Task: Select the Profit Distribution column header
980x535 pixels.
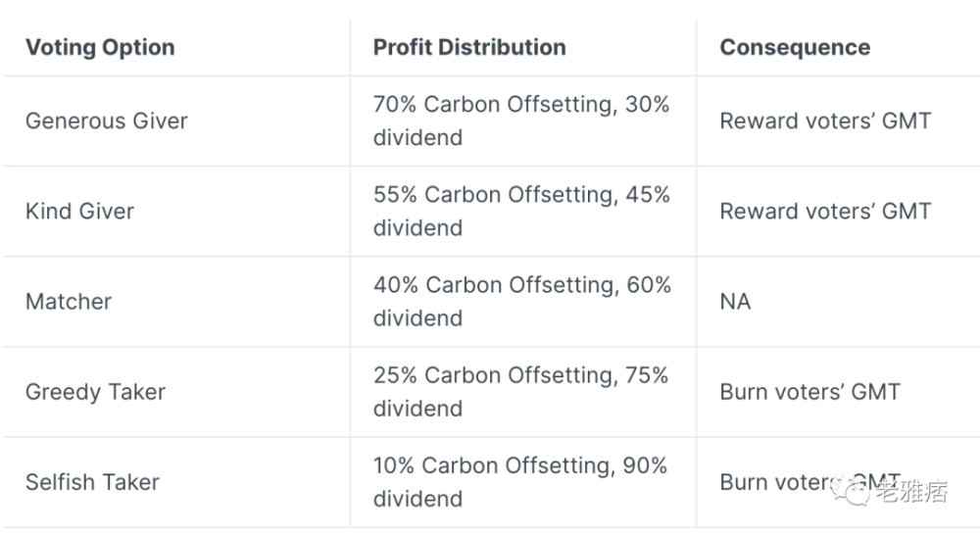Action: click(469, 47)
